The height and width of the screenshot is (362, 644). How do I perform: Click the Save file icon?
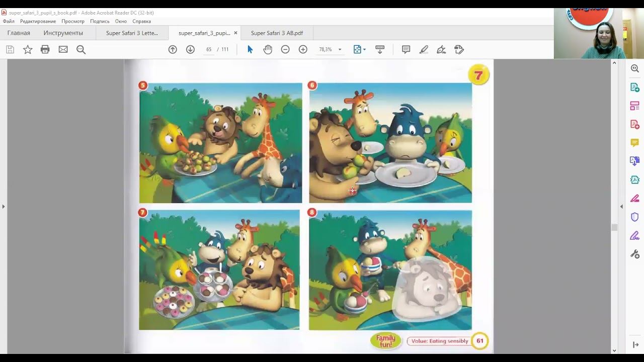pos(10,49)
